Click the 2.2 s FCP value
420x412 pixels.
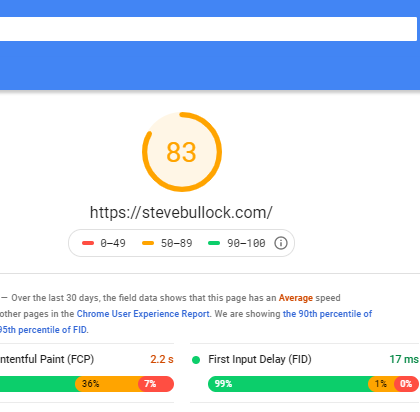[x=162, y=359]
